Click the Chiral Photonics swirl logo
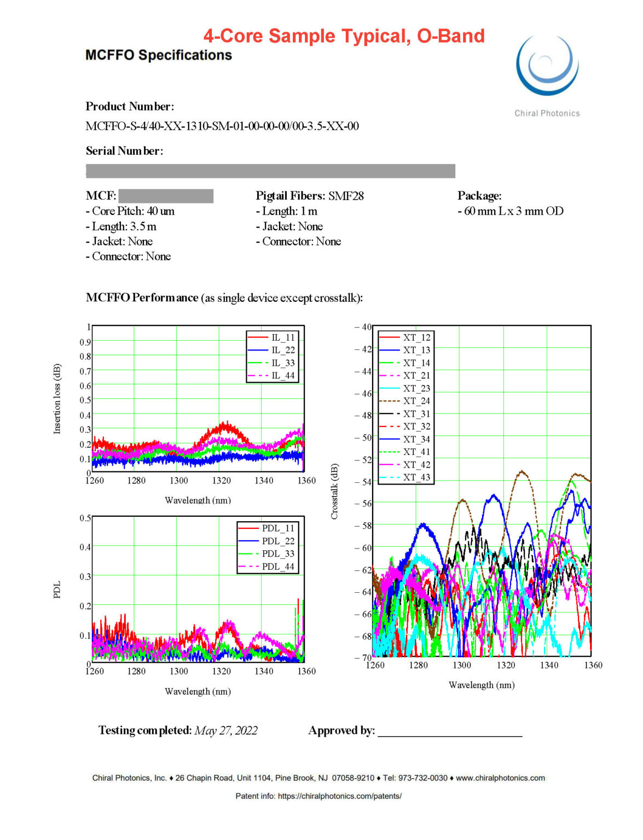 point(547,66)
